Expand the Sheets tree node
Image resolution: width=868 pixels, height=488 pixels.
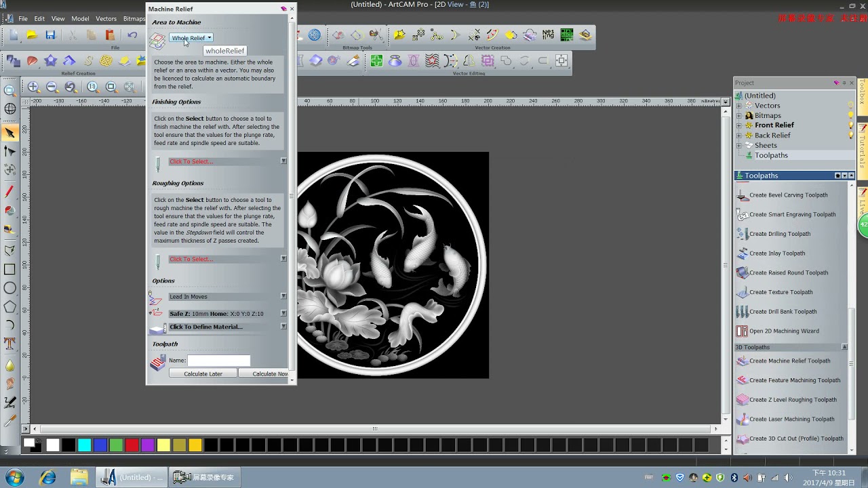pos(739,145)
